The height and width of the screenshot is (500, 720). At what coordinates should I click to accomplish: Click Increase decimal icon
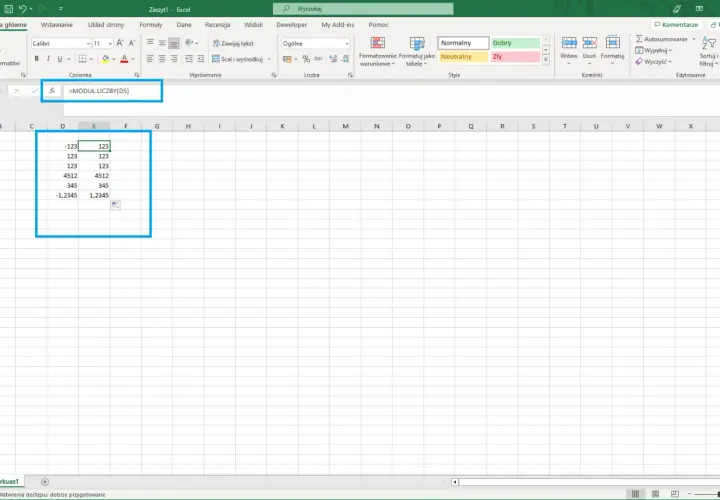pyautogui.click(x=333, y=59)
